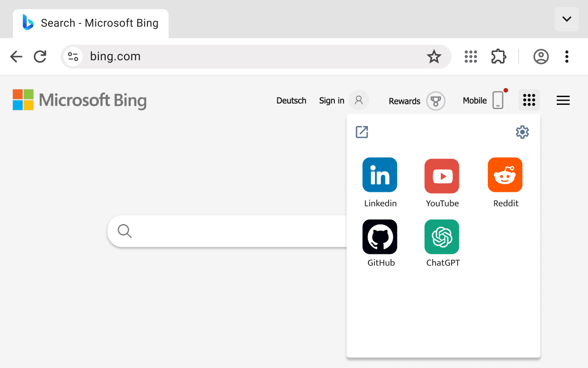Click the Linkedin label text
Image resolution: width=588 pixels, height=368 pixels.
tap(380, 203)
